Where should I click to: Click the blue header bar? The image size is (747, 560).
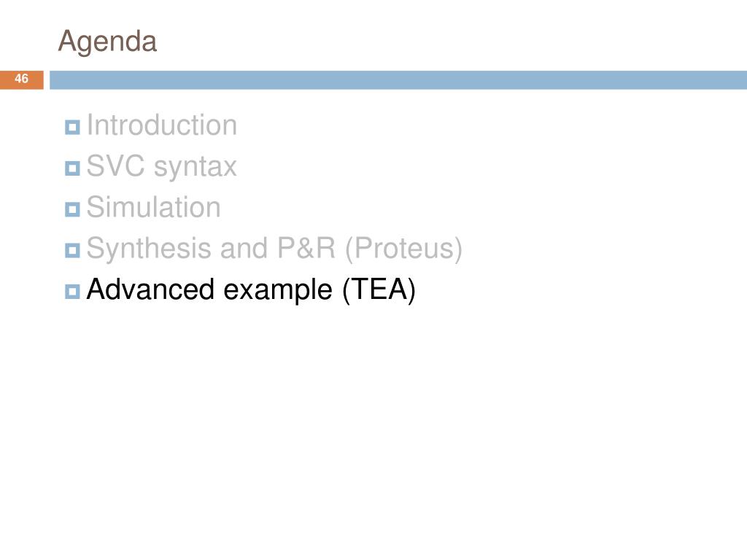398,79
